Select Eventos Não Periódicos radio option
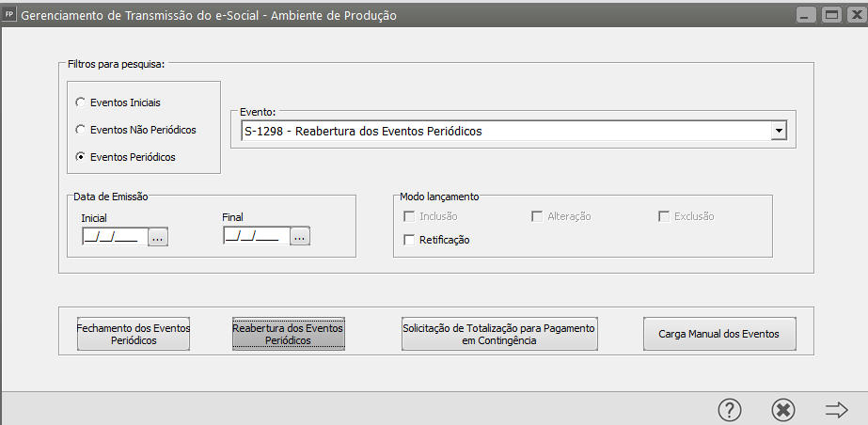The image size is (868, 425). point(81,129)
